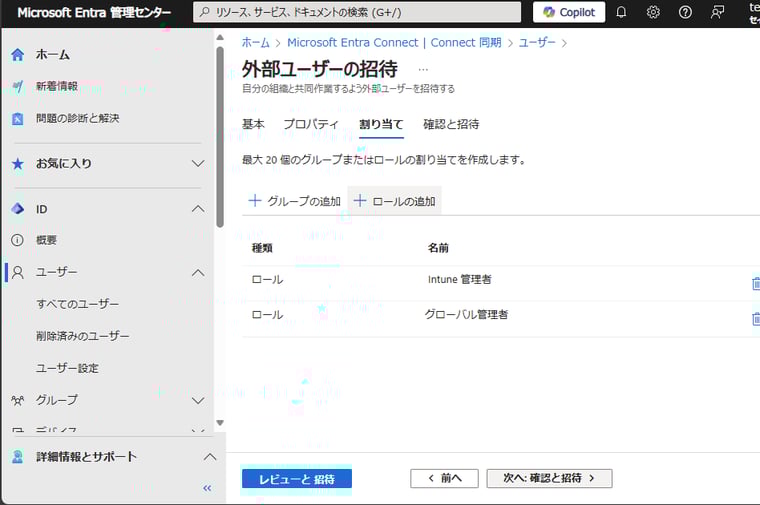The image size is (760, 505).
Task: Click the 詳細情報とサポート icon
Action: [x=17, y=457]
